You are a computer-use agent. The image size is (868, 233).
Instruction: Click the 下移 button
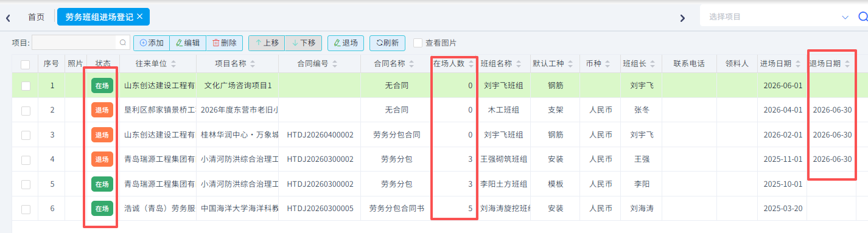(x=303, y=43)
